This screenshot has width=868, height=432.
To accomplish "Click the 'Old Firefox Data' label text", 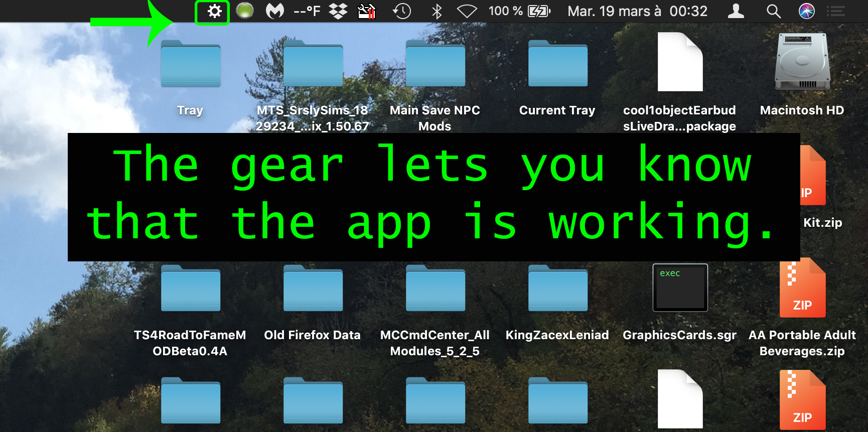I will [312, 335].
